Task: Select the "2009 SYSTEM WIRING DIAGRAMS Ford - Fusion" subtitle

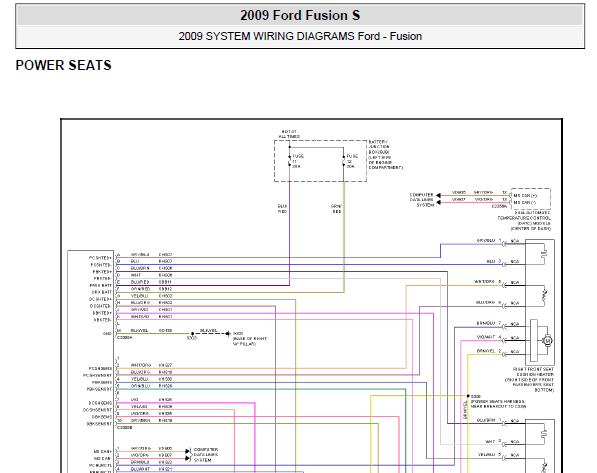Action: pos(300,36)
